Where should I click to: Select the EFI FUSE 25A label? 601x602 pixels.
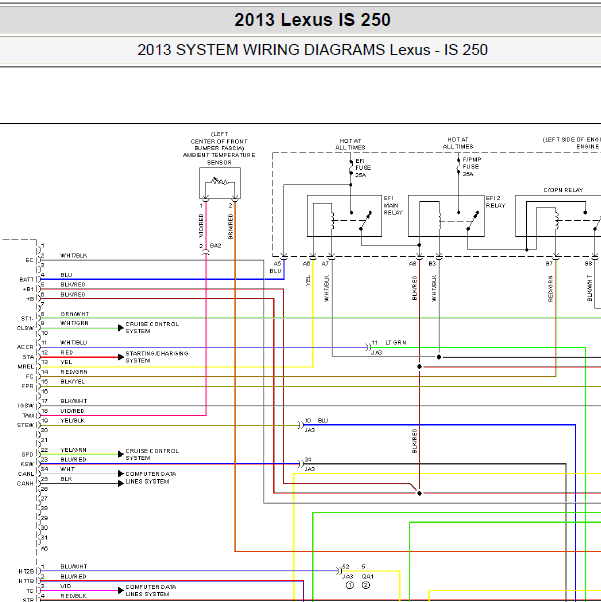tap(363, 168)
